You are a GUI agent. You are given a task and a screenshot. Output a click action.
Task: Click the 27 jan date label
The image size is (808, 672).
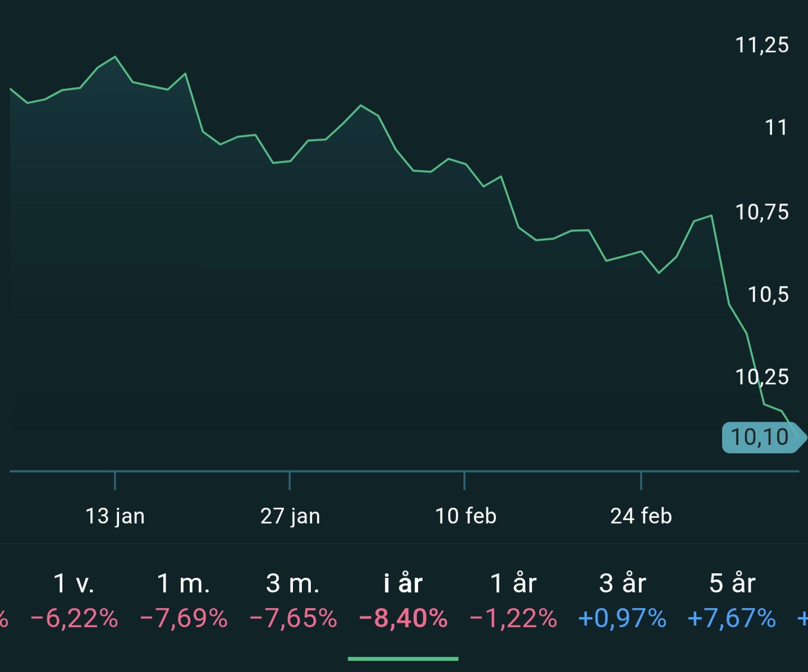coord(290,516)
